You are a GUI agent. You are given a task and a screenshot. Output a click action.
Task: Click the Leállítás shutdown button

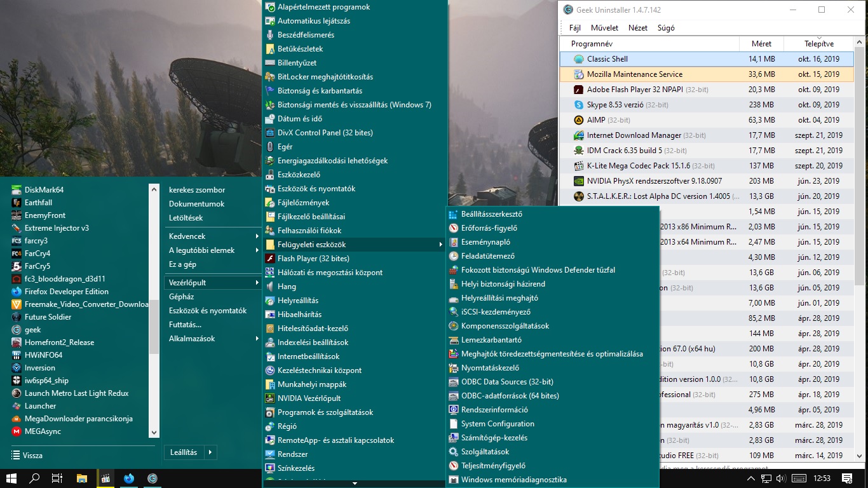(184, 452)
